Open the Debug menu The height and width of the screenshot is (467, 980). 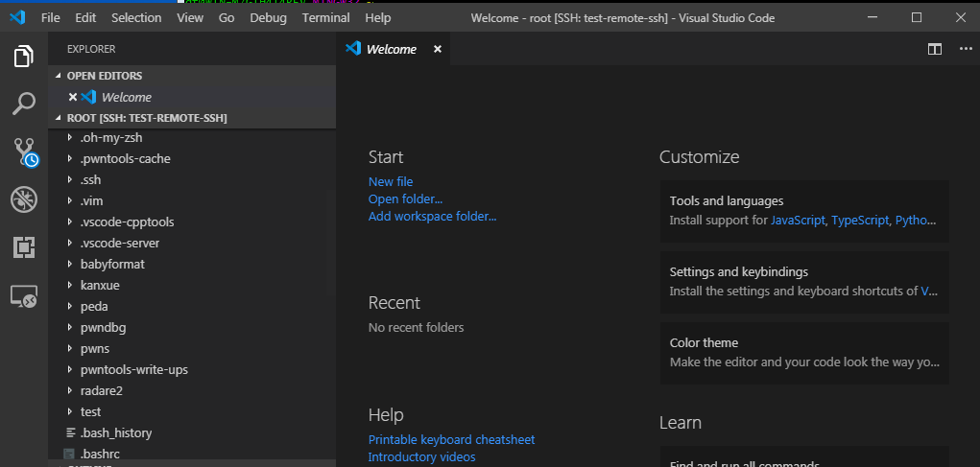(268, 17)
